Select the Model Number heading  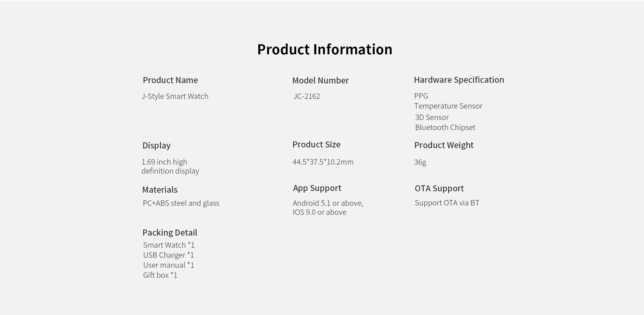(320, 80)
